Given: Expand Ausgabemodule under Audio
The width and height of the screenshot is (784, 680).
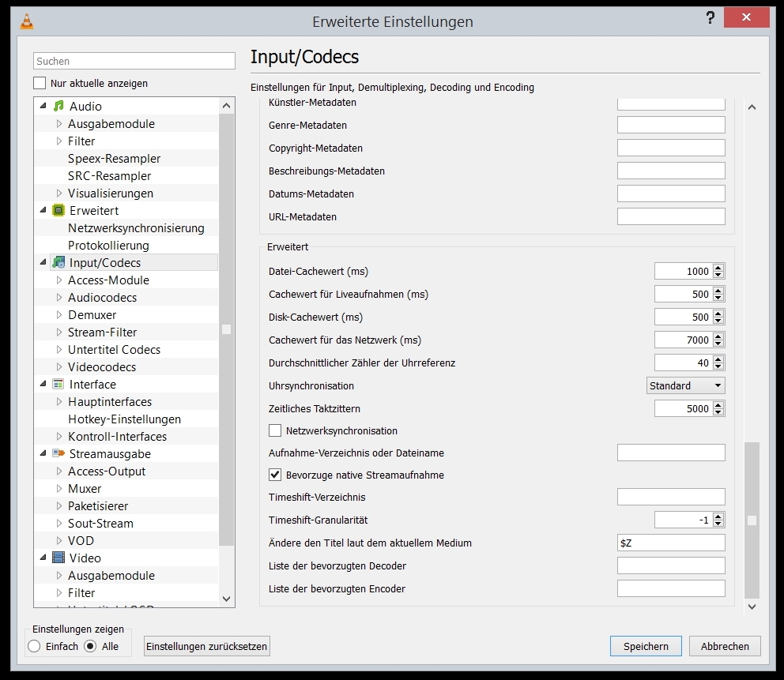Looking at the screenshot, I should pyautogui.click(x=59, y=123).
